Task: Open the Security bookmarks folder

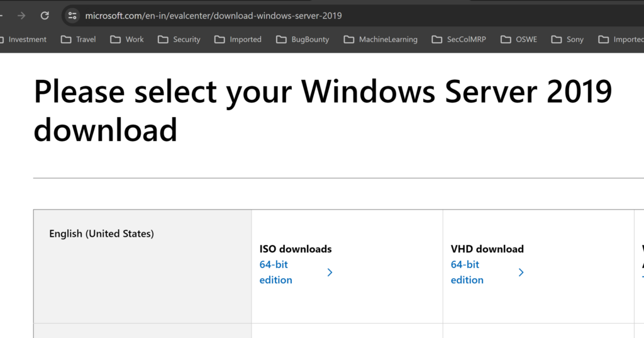Action: (179, 40)
